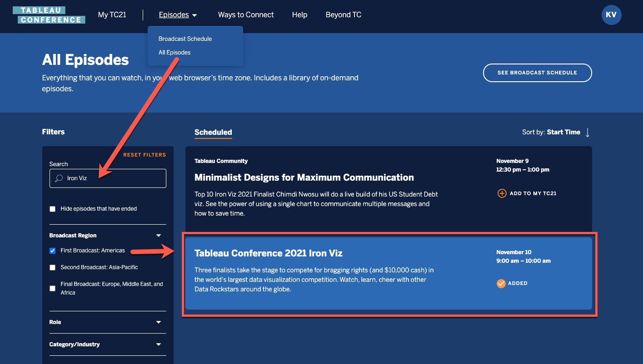
Task: Open Tableau Conference 2021 Iron Viz episode title
Action: 268,253
